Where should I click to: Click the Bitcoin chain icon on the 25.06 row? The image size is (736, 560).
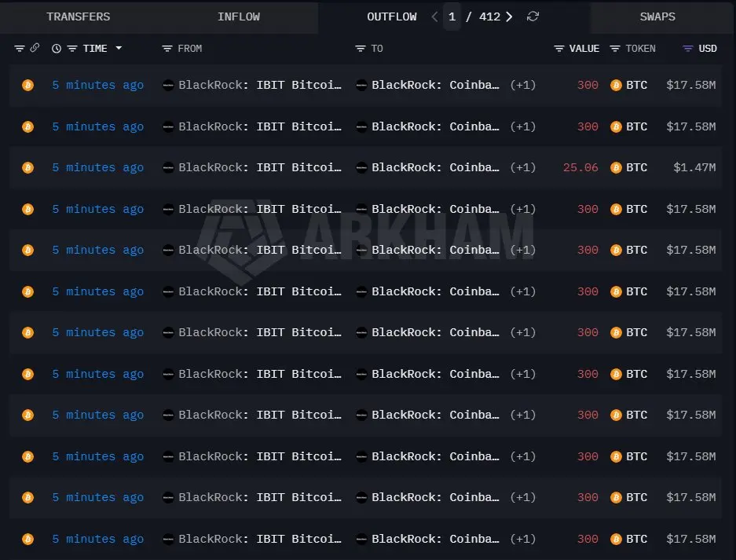(27, 167)
